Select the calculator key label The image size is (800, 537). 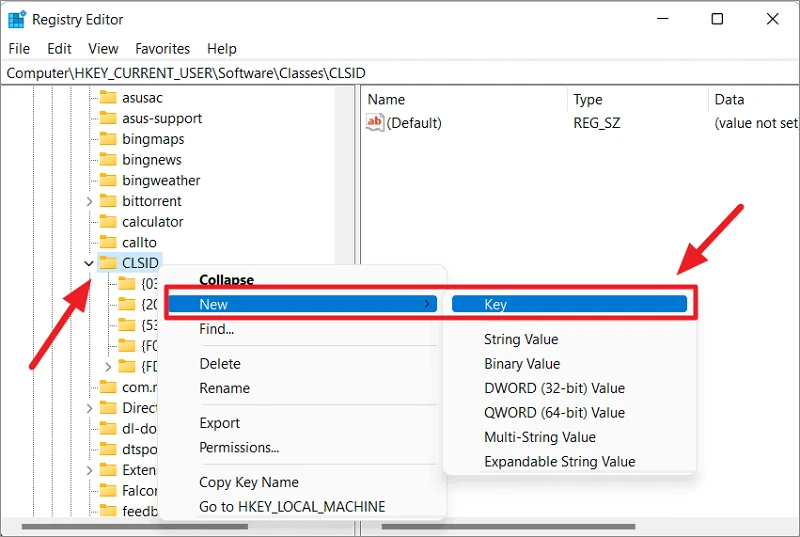[153, 221]
